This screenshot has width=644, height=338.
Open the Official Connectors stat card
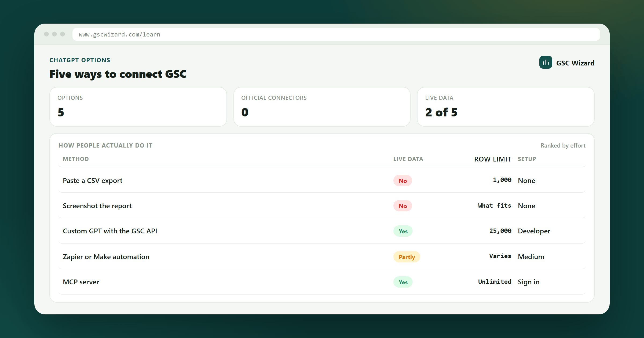[x=322, y=107]
